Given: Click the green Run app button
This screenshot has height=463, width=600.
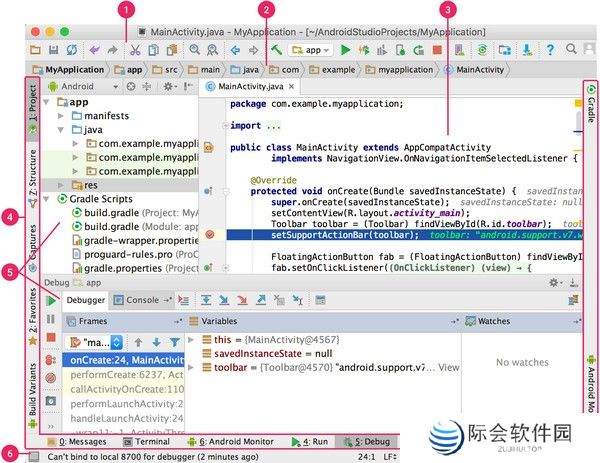Looking at the screenshot, I should tap(346, 50).
